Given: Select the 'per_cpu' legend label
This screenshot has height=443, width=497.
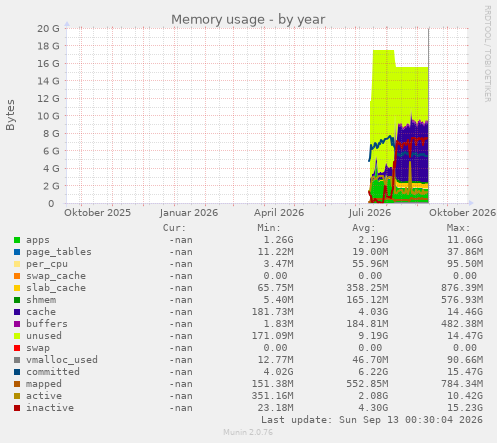Looking at the screenshot, I should [47, 264].
